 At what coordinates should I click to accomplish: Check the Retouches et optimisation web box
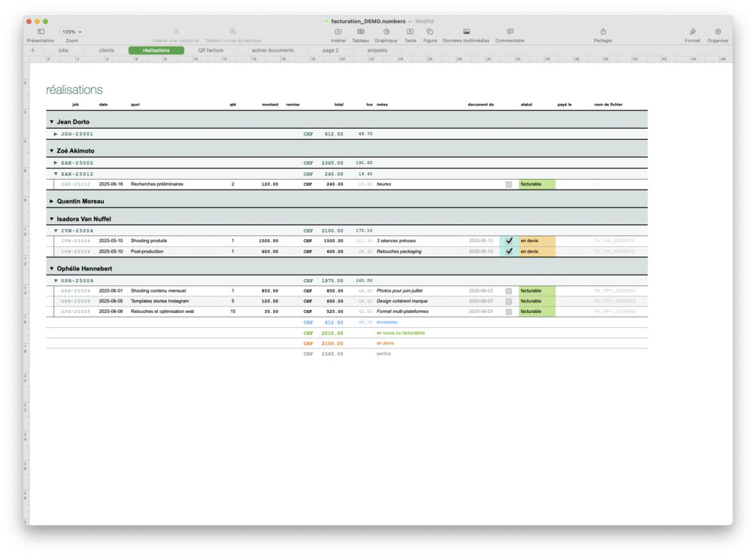click(509, 311)
